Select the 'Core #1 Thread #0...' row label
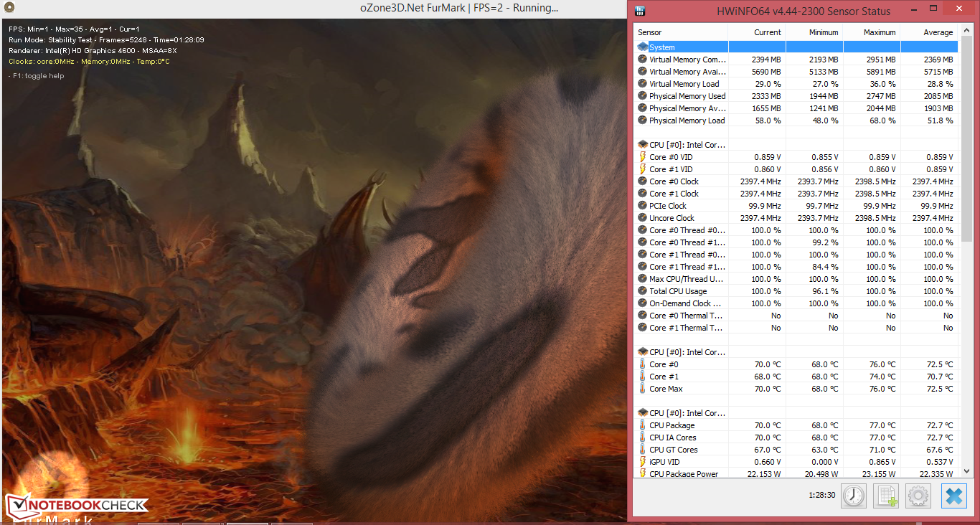Image resolution: width=980 pixels, height=525 pixels. [x=687, y=255]
